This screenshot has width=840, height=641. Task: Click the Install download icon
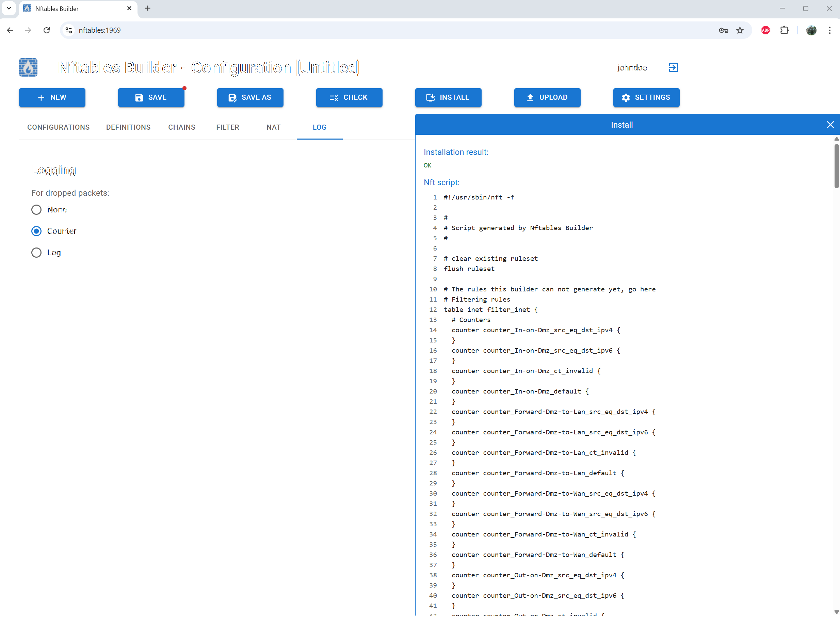pos(430,97)
